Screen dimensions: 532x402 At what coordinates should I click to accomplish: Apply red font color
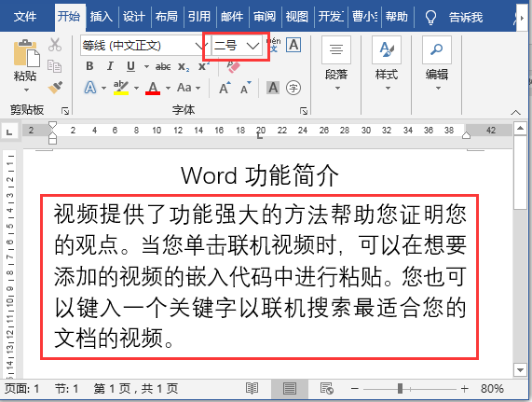(x=153, y=88)
